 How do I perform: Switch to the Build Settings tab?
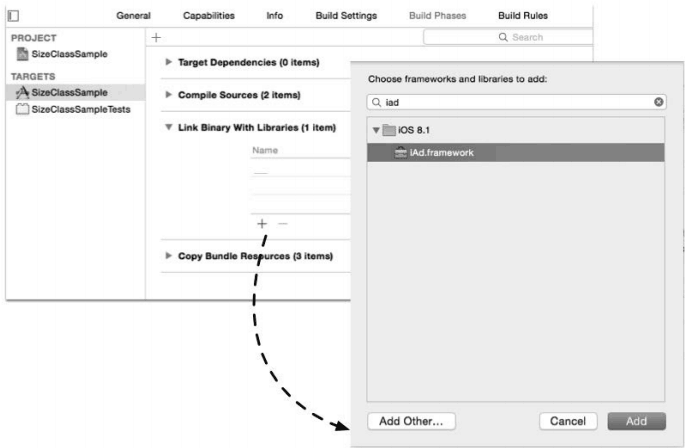pyautogui.click(x=345, y=16)
